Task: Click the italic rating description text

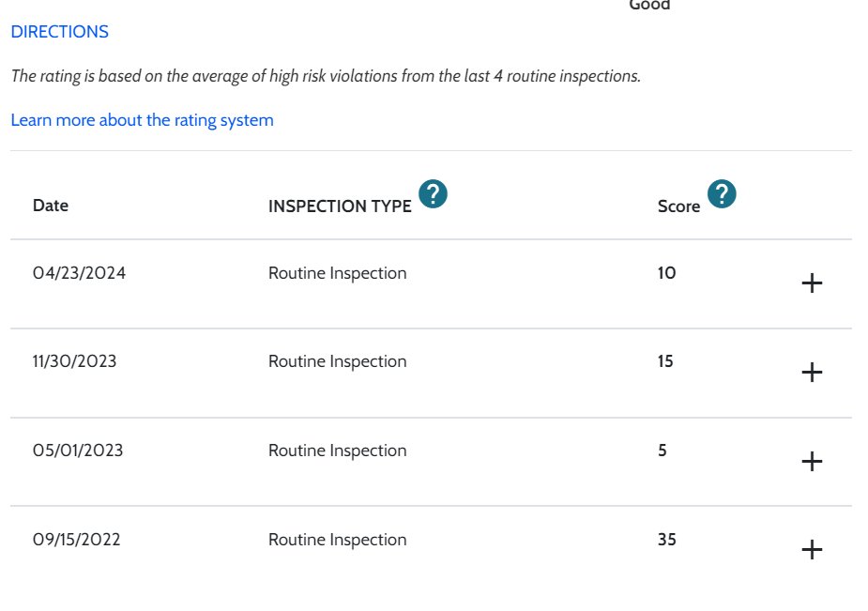Action: [x=326, y=76]
